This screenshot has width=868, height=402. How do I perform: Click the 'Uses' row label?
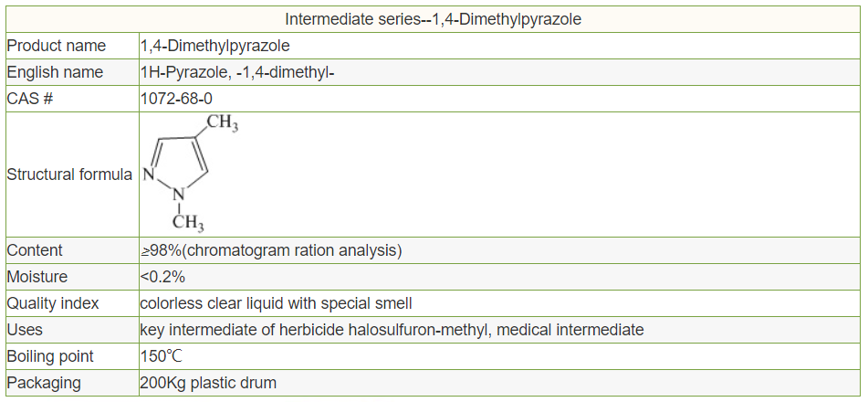click(x=25, y=330)
